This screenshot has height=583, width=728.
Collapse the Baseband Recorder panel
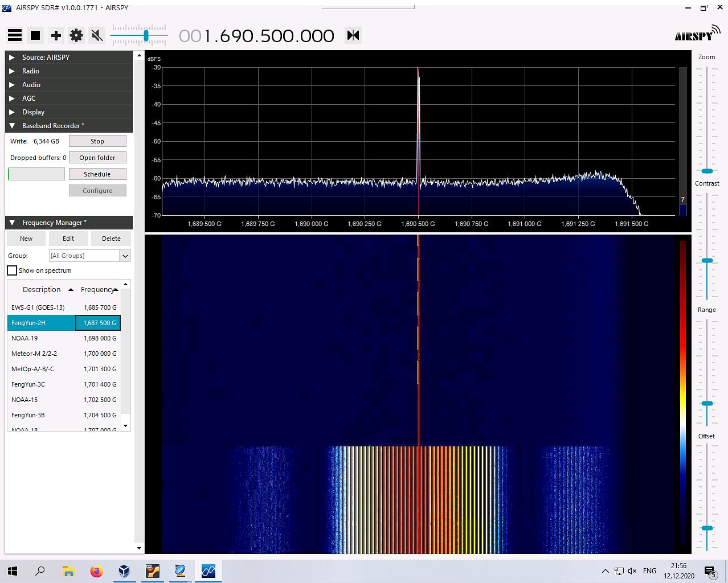pyautogui.click(x=69, y=125)
